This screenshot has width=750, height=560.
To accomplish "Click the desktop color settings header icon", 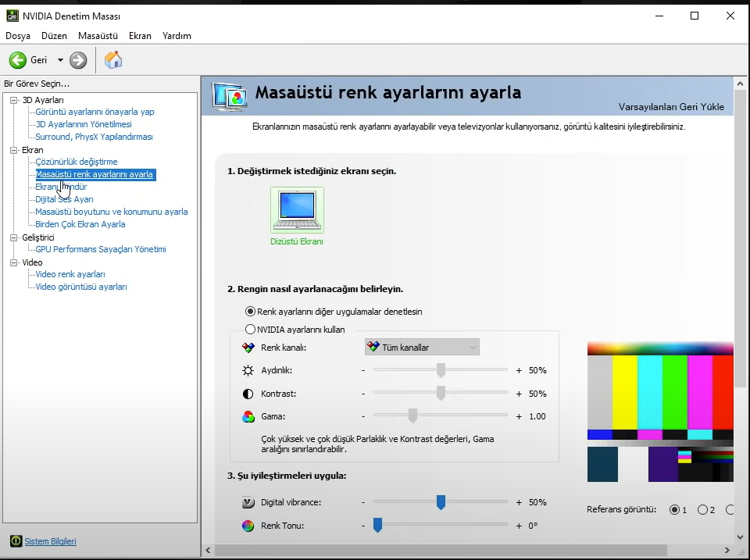I will pyautogui.click(x=230, y=97).
